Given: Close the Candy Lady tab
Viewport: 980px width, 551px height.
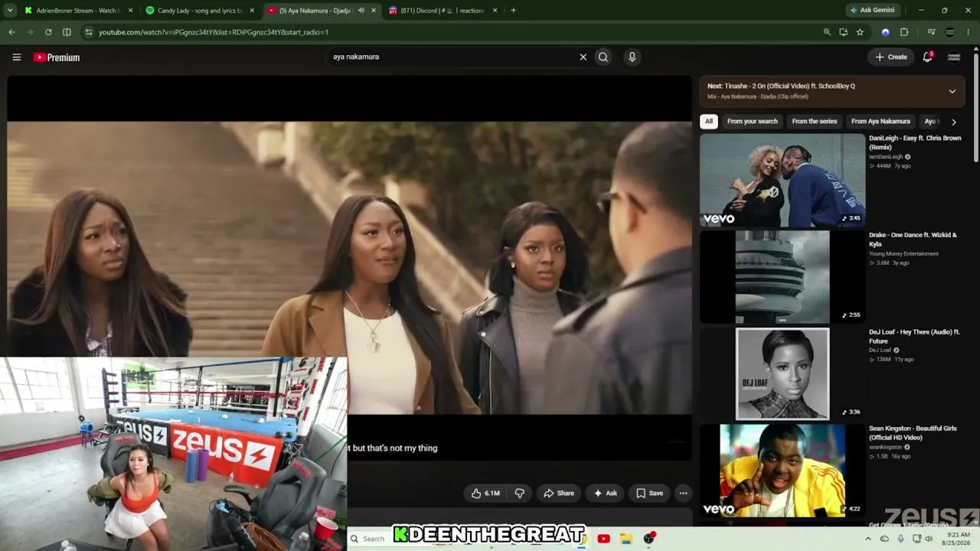Looking at the screenshot, I should coord(252,11).
